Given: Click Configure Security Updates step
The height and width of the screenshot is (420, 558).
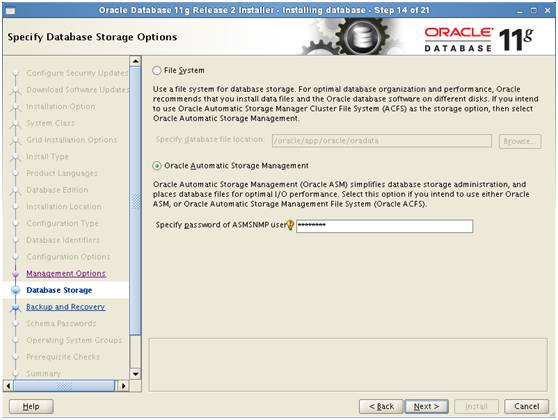Looking at the screenshot, I should (77, 73).
